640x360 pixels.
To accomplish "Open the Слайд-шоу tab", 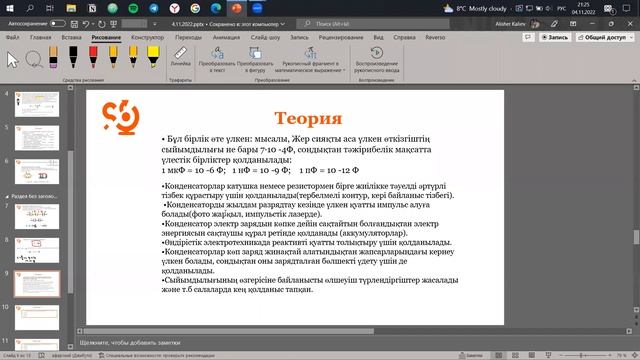I will coord(265,37).
